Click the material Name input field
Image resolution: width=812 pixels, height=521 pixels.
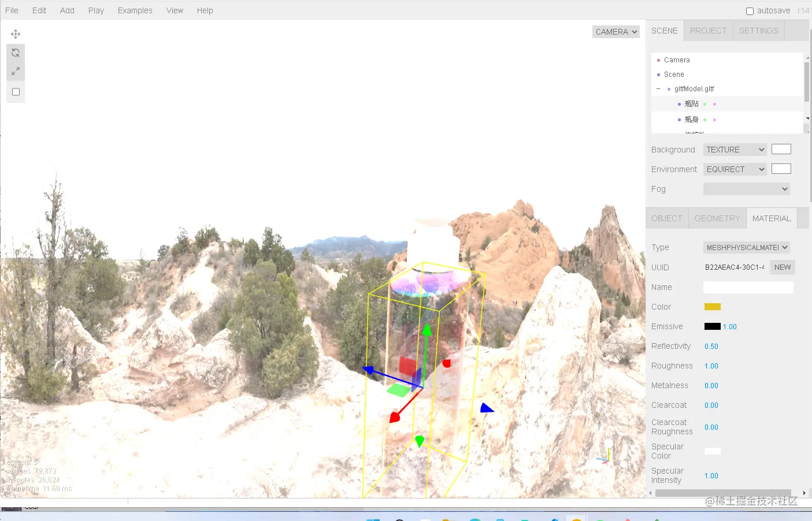(x=748, y=287)
